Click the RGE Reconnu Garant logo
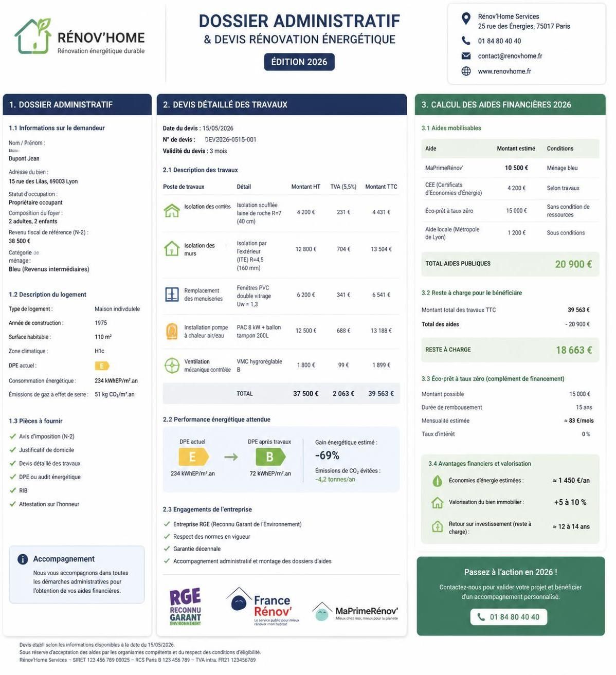 [185, 607]
